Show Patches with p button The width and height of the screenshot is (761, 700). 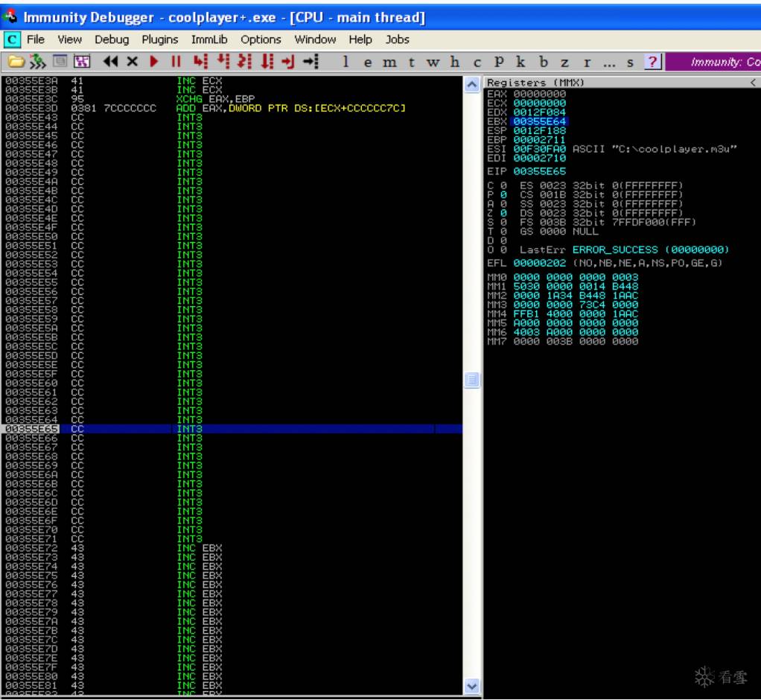pyautogui.click(x=499, y=62)
